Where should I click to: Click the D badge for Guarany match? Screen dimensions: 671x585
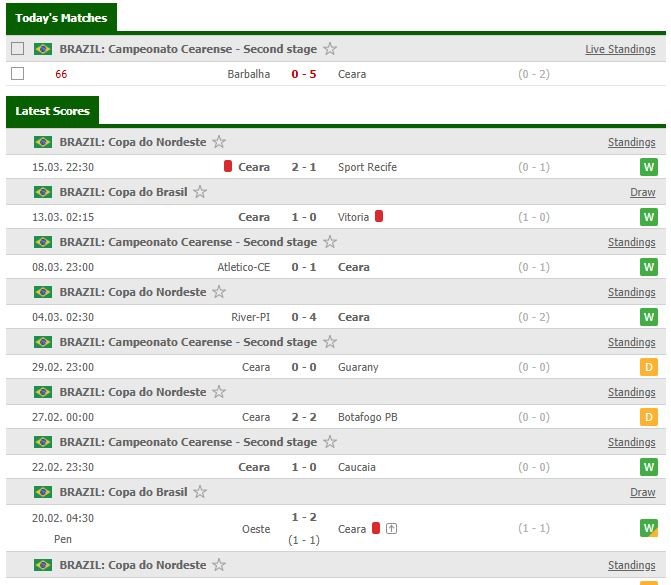(x=649, y=367)
